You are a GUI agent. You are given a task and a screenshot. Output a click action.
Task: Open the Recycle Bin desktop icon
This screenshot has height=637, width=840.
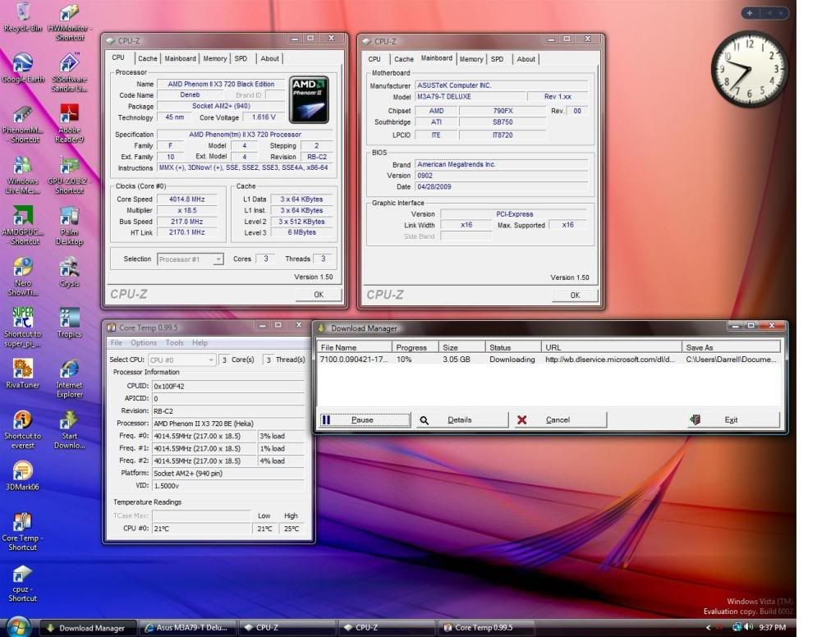coord(22,17)
